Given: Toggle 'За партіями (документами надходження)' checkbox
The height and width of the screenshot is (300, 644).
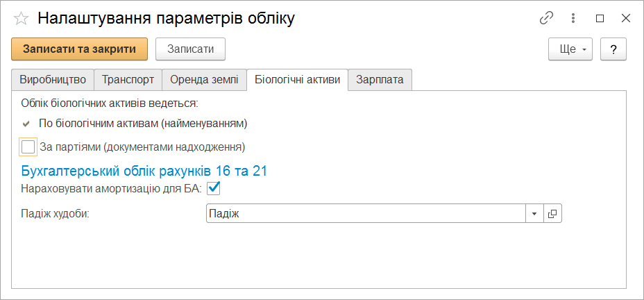Looking at the screenshot, I should click(28, 147).
